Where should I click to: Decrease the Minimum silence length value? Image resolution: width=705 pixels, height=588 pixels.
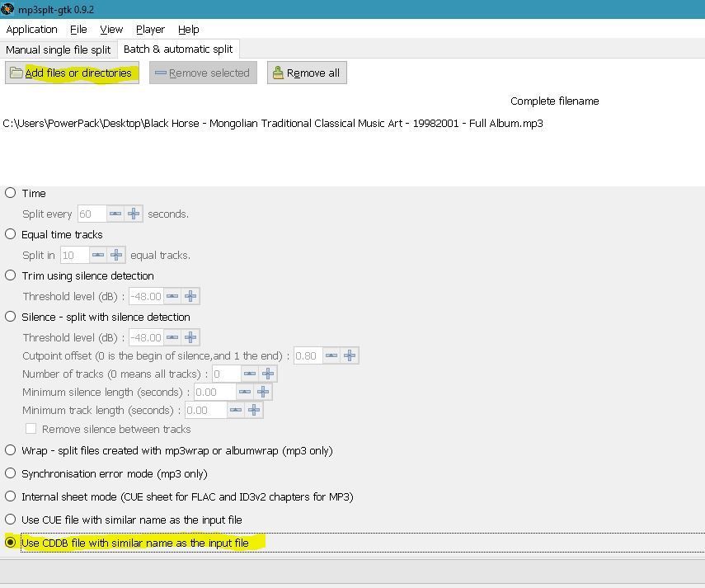pyautogui.click(x=245, y=392)
